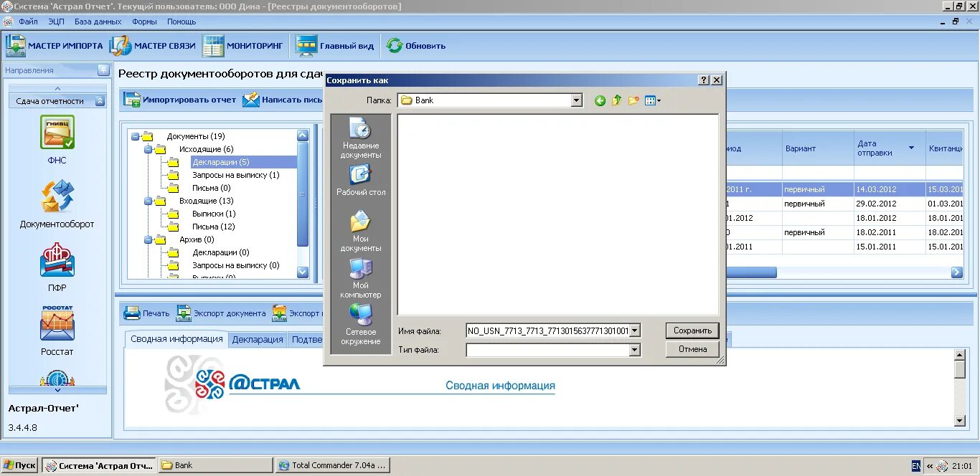Viewport: 980px width, 476px height.
Task: Click the table's horizontal scrollbar thumb
Action: (x=751, y=272)
